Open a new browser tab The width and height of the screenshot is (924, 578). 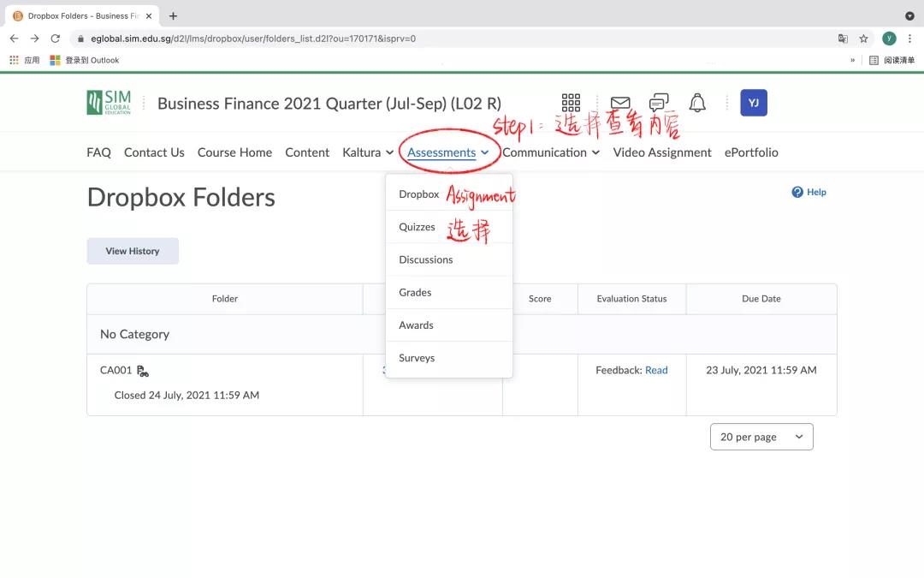coord(174,15)
